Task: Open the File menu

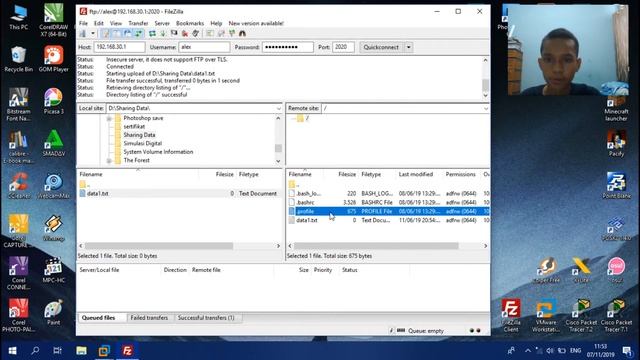Action: [83, 23]
